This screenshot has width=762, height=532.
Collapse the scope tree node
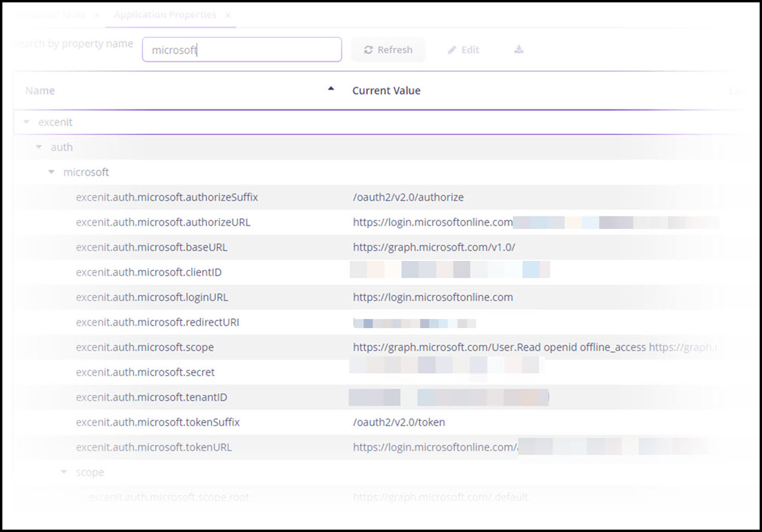pos(64,472)
